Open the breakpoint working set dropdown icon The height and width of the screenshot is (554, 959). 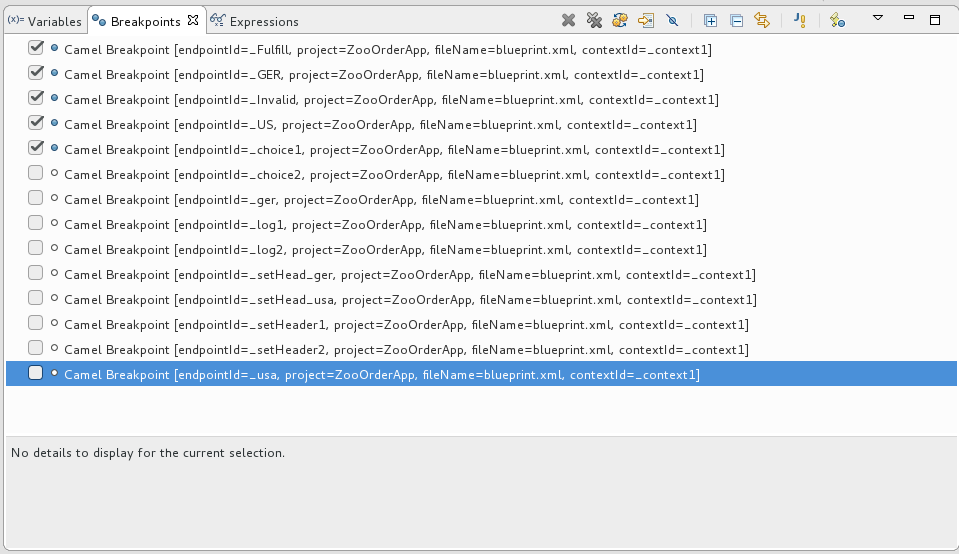click(x=838, y=20)
